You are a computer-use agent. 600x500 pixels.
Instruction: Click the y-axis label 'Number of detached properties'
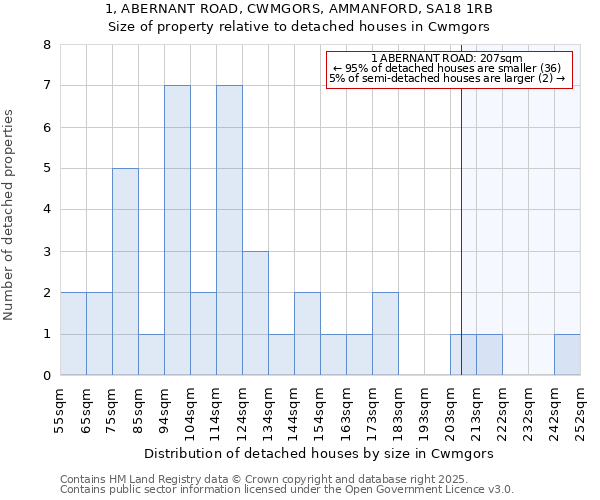[x=10, y=215]
